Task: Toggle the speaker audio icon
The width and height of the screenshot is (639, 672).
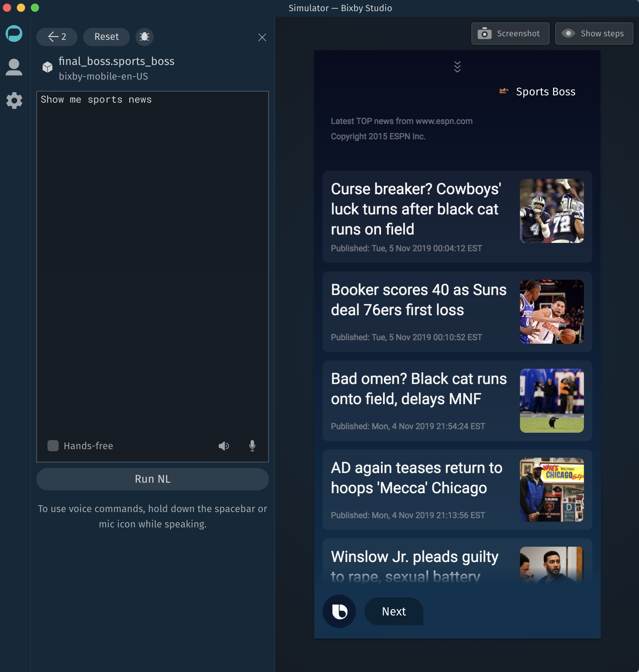Action: coord(224,446)
